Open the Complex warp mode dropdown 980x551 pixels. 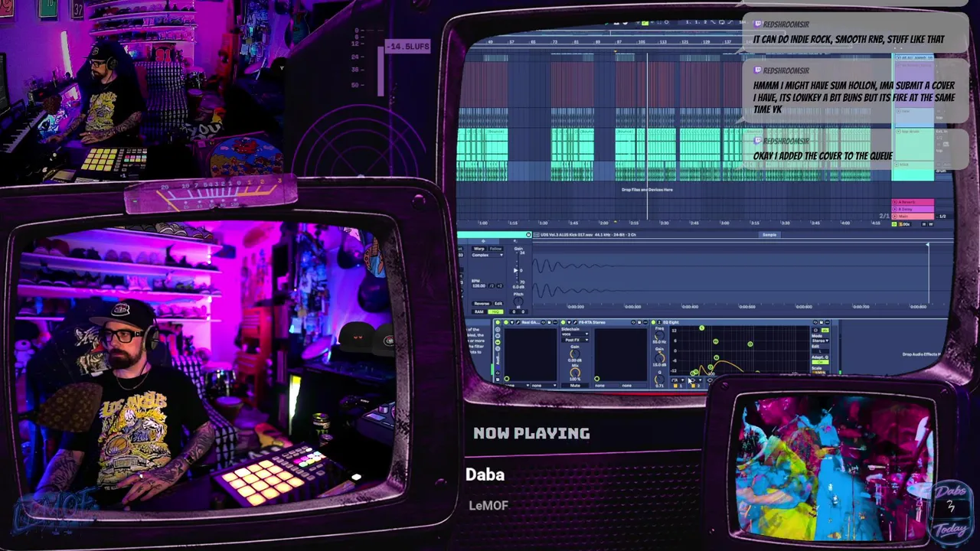point(487,256)
